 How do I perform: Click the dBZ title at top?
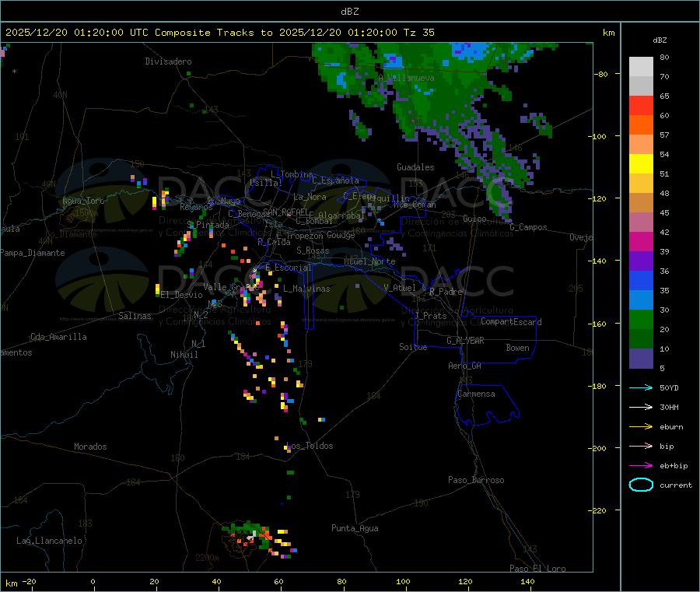(349, 11)
